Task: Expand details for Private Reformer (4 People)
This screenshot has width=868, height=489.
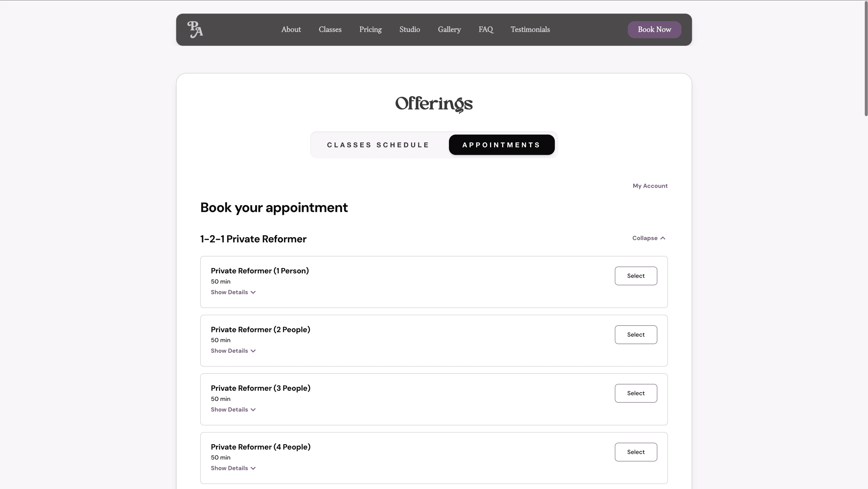Action: point(233,468)
